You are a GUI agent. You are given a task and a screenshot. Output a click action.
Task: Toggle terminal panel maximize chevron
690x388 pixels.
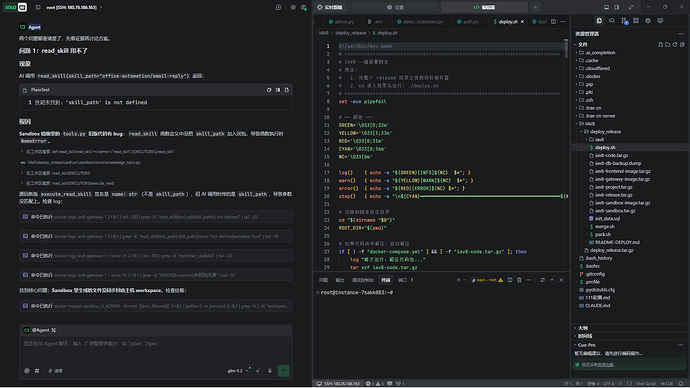pos(552,280)
